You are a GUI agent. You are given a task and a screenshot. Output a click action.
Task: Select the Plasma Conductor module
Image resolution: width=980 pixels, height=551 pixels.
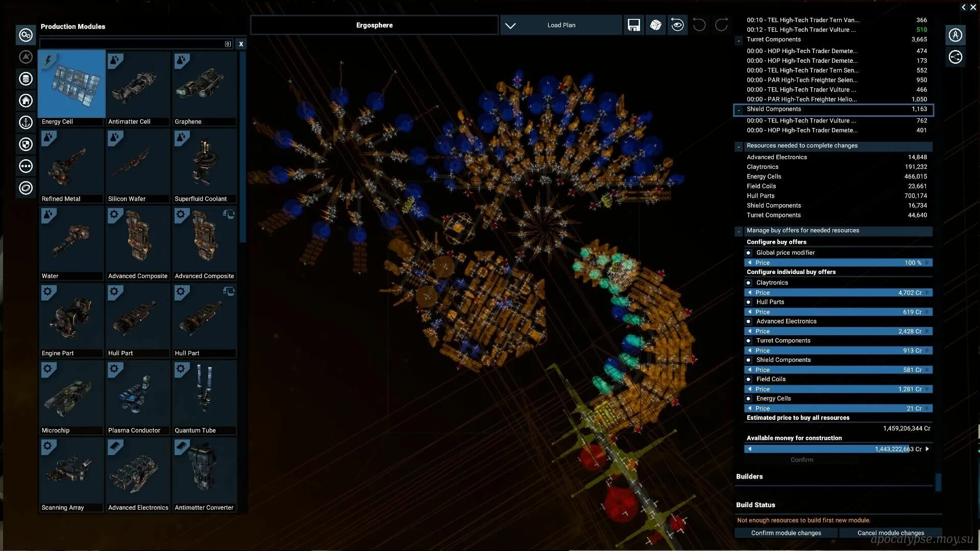(138, 397)
